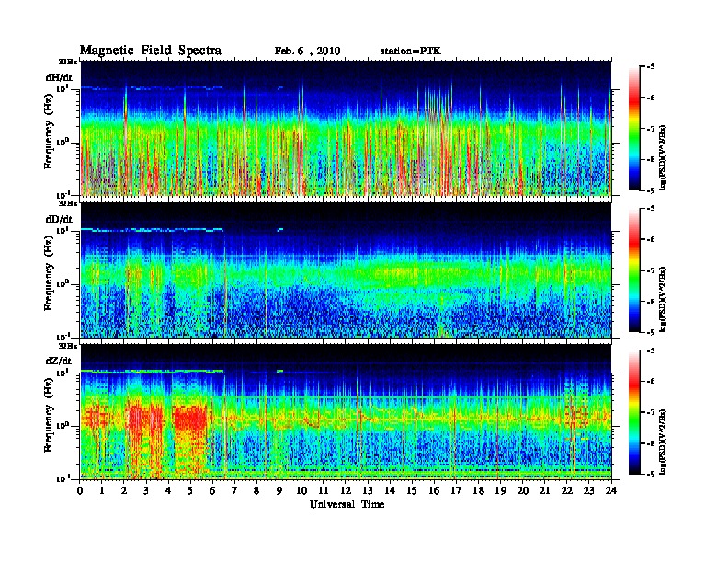Click hour "6" on the time axis
The height and width of the screenshot is (563, 728).
coord(212,491)
